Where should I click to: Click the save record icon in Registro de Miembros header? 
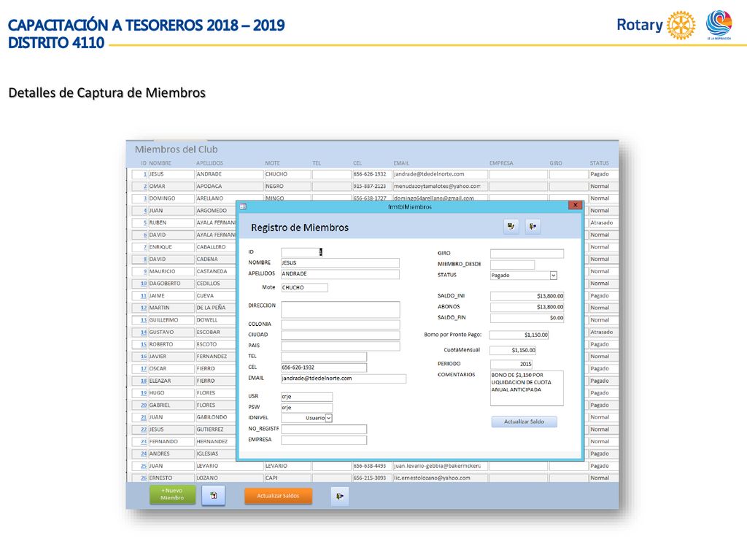511,227
